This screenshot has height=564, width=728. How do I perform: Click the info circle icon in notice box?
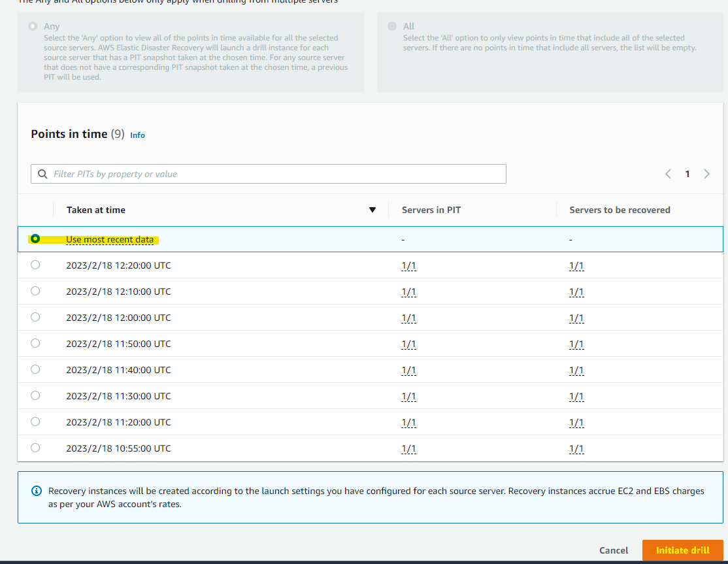tap(36, 491)
